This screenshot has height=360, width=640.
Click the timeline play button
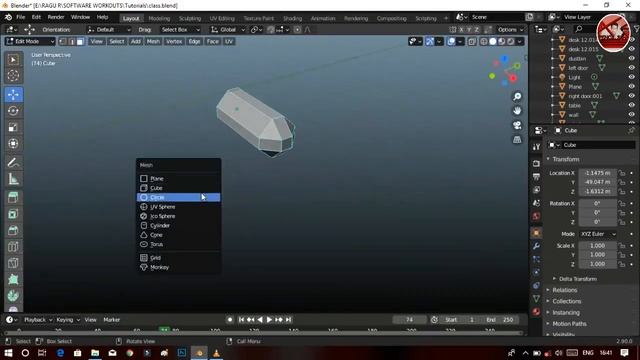pos(269,320)
